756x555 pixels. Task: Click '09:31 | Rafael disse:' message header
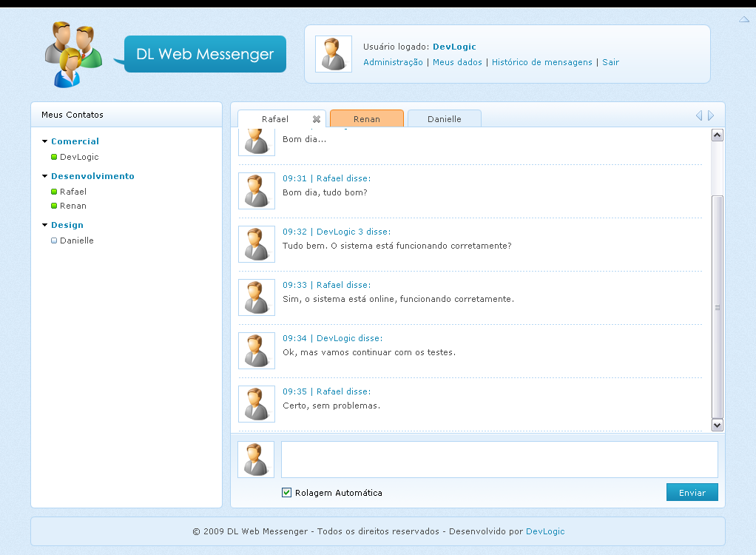326,178
